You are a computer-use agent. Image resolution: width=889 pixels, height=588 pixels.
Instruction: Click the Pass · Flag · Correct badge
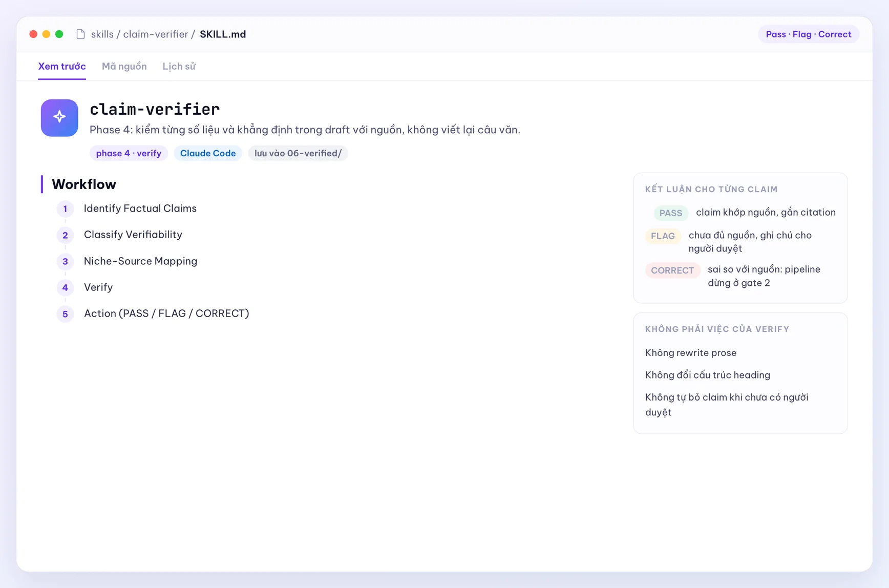tap(809, 34)
